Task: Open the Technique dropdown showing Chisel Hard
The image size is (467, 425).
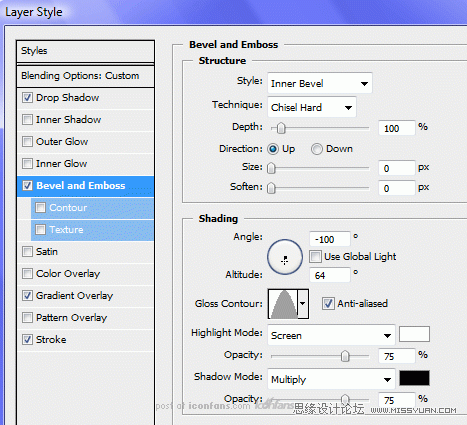Action: (312, 107)
